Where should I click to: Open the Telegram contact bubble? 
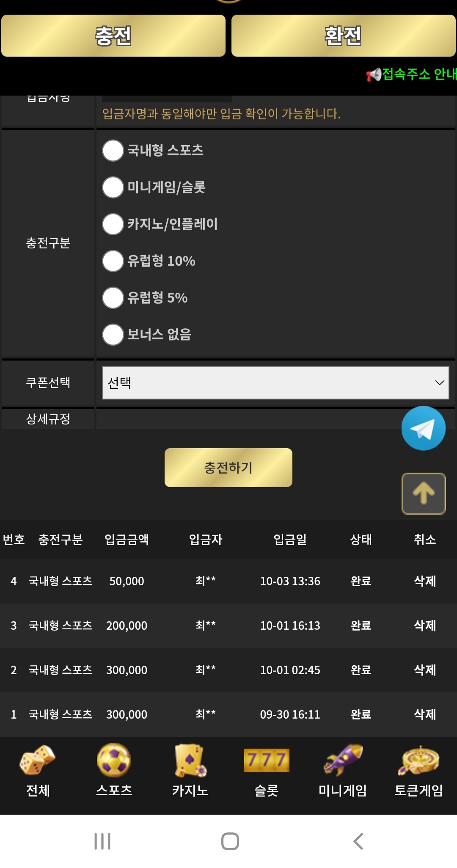(423, 428)
